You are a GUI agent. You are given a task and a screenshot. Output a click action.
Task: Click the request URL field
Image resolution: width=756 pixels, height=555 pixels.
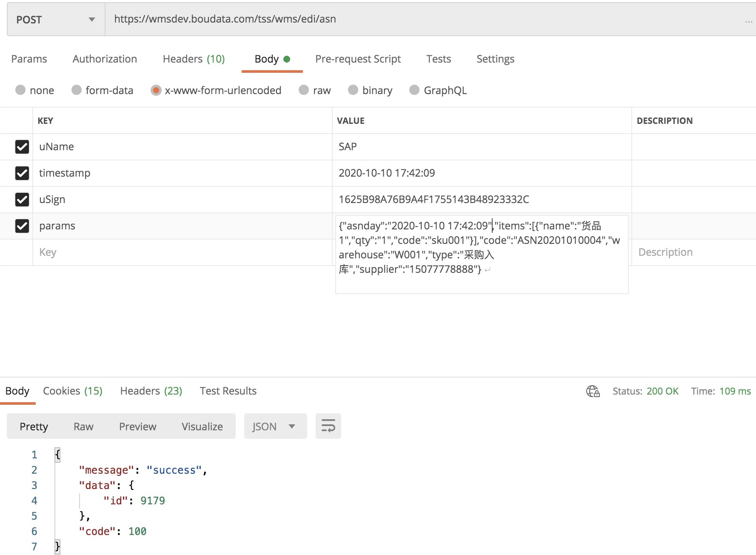(x=425, y=19)
